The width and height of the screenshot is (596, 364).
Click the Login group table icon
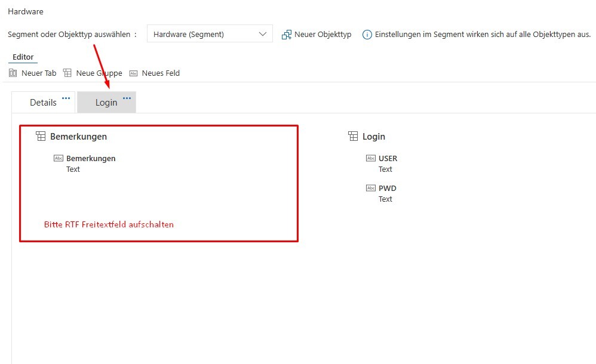353,137
